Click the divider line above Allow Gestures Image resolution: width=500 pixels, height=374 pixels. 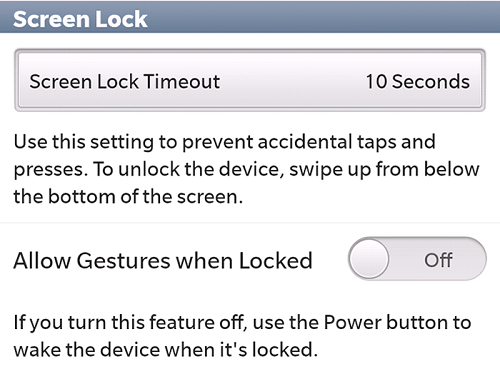250,222
